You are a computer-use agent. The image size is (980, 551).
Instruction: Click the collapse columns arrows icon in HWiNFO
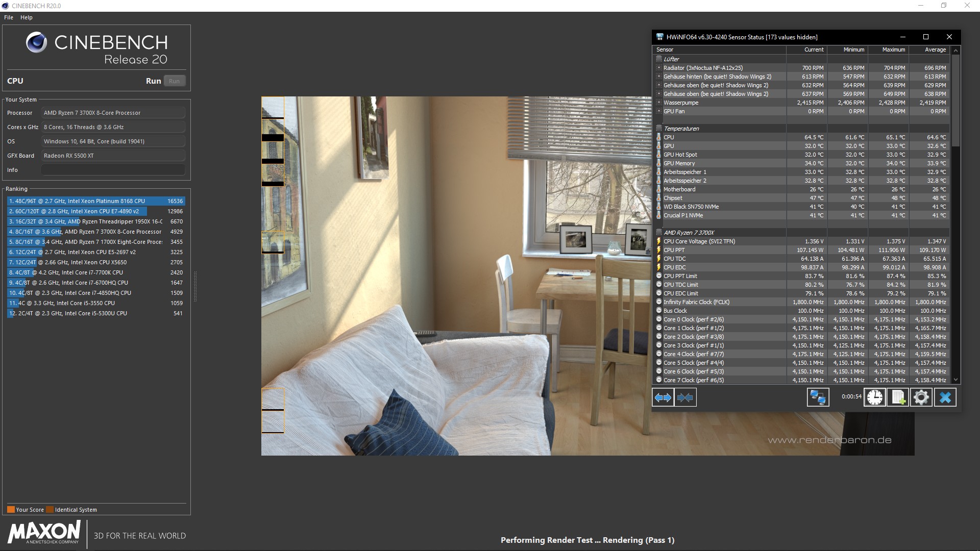[x=685, y=397]
